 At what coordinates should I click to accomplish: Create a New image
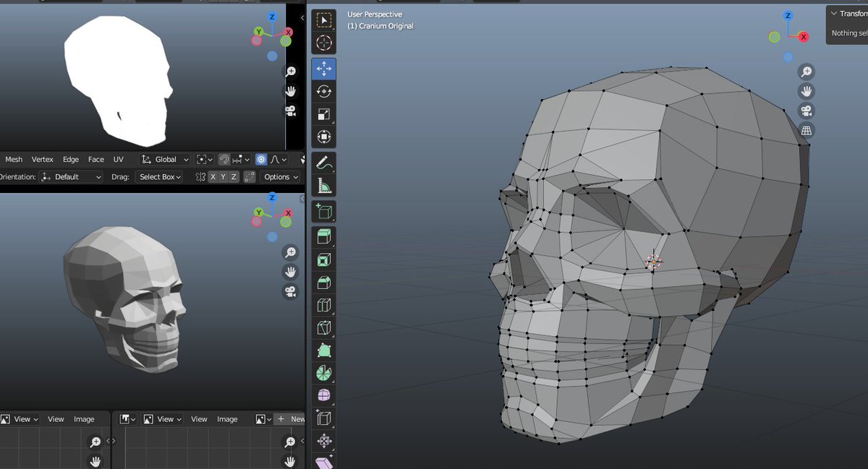(291, 419)
